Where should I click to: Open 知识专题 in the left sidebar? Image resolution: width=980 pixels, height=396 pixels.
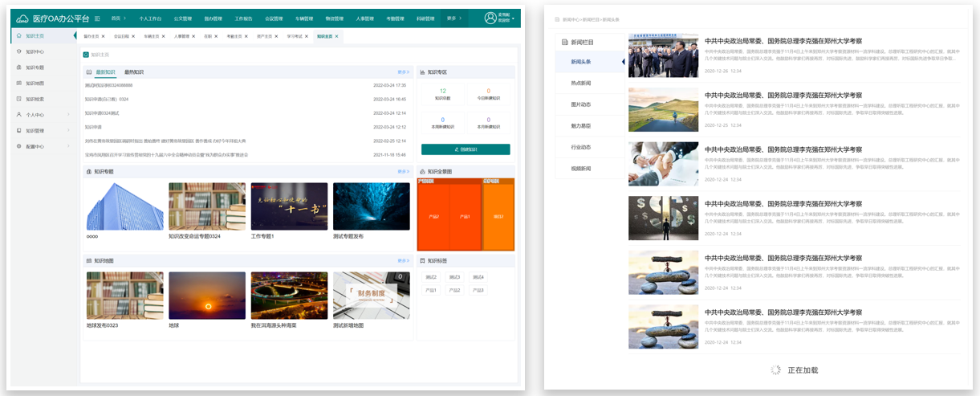point(35,67)
